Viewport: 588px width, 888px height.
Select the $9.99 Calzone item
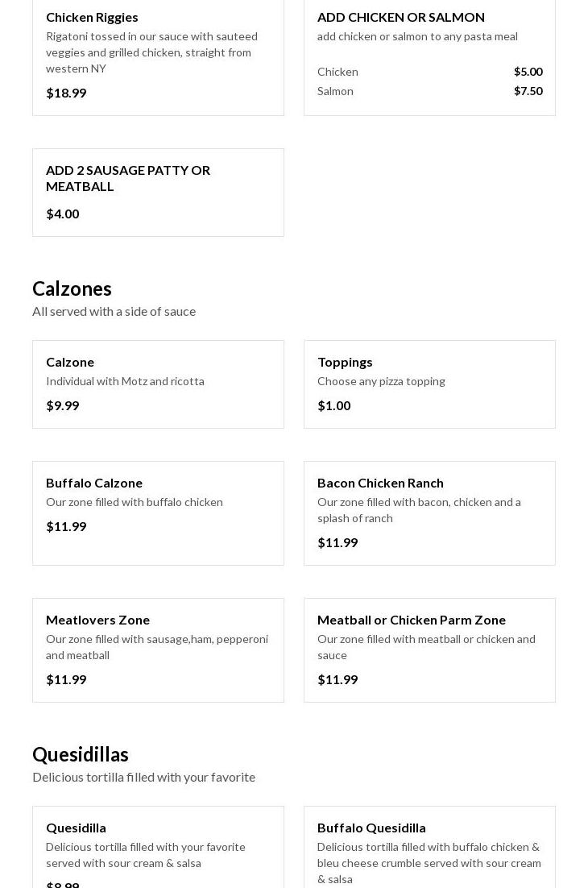(x=158, y=384)
